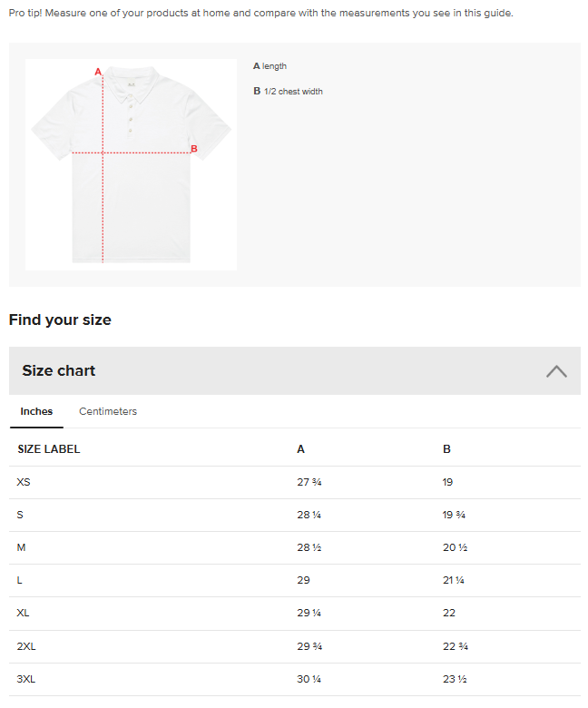Viewport: 588px width, 708px height.
Task: Click the Find your size heading
Action: click(60, 320)
